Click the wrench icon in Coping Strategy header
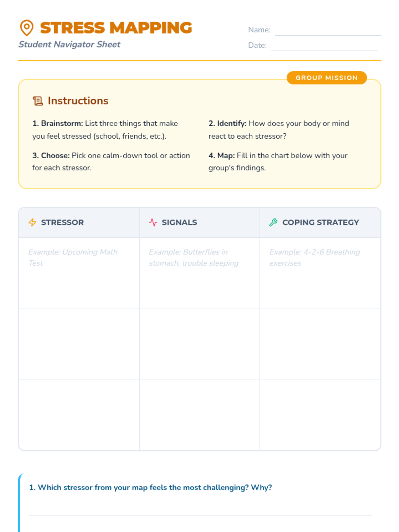Screen dimensions: 399x532 click(x=273, y=222)
